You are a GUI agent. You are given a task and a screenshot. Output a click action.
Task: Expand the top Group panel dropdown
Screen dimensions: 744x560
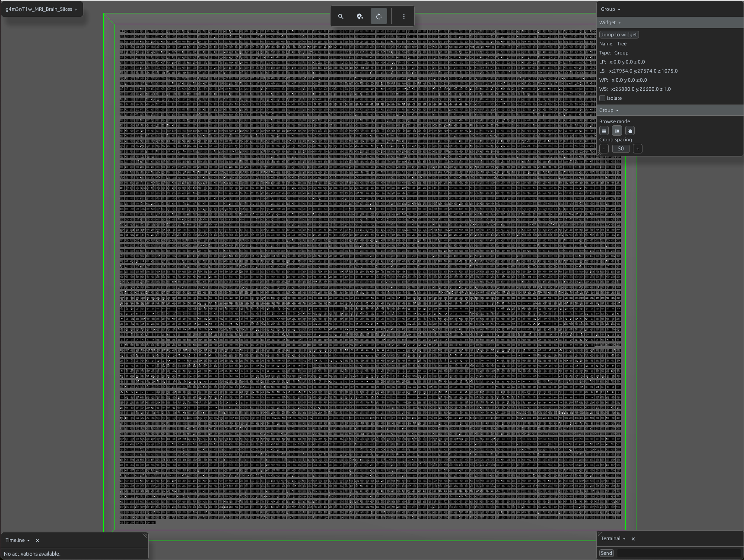coord(610,9)
